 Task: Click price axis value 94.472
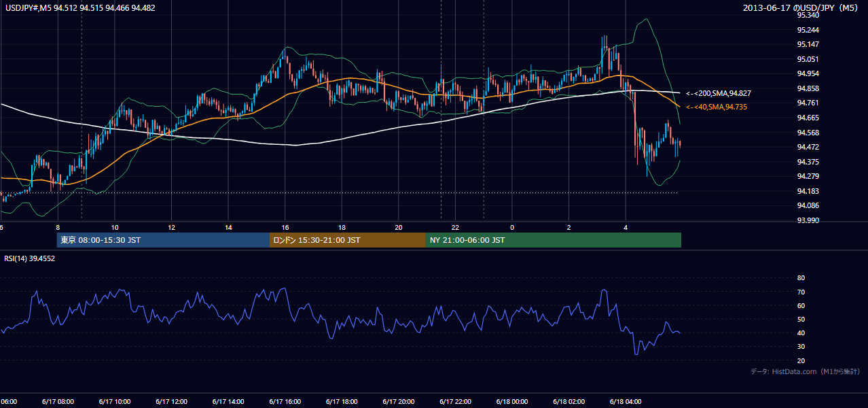click(808, 147)
